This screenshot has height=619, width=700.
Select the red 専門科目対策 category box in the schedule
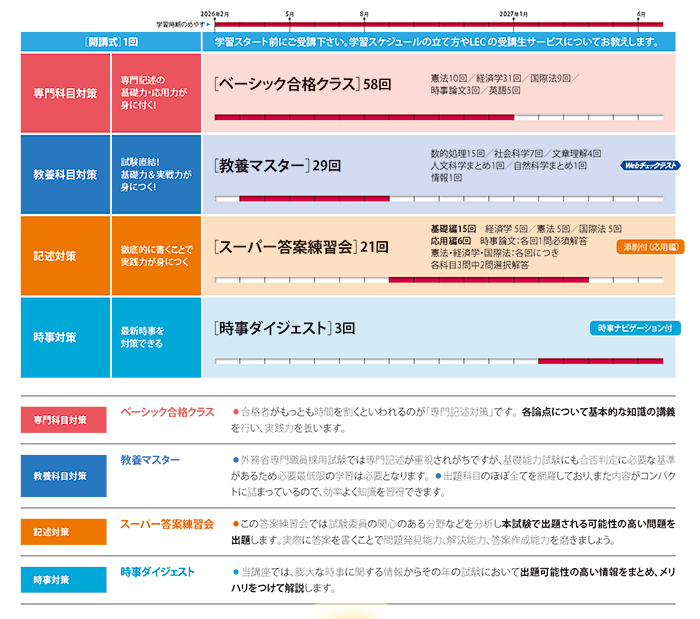click(x=65, y=93)
